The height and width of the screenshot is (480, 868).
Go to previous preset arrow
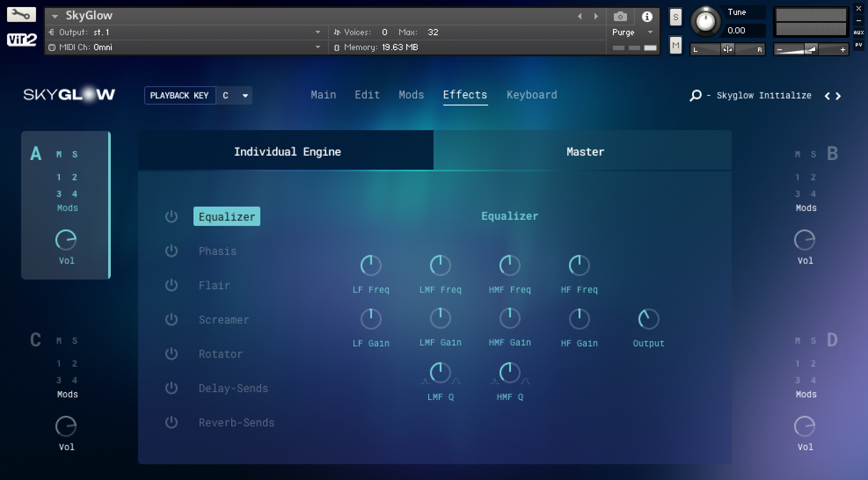click(x=827, y=96)
